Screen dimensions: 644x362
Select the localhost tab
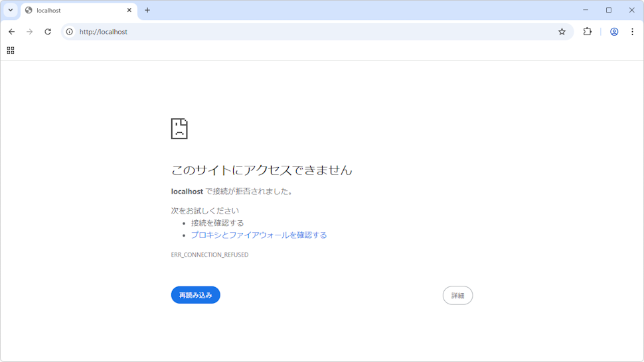point(78,10)
